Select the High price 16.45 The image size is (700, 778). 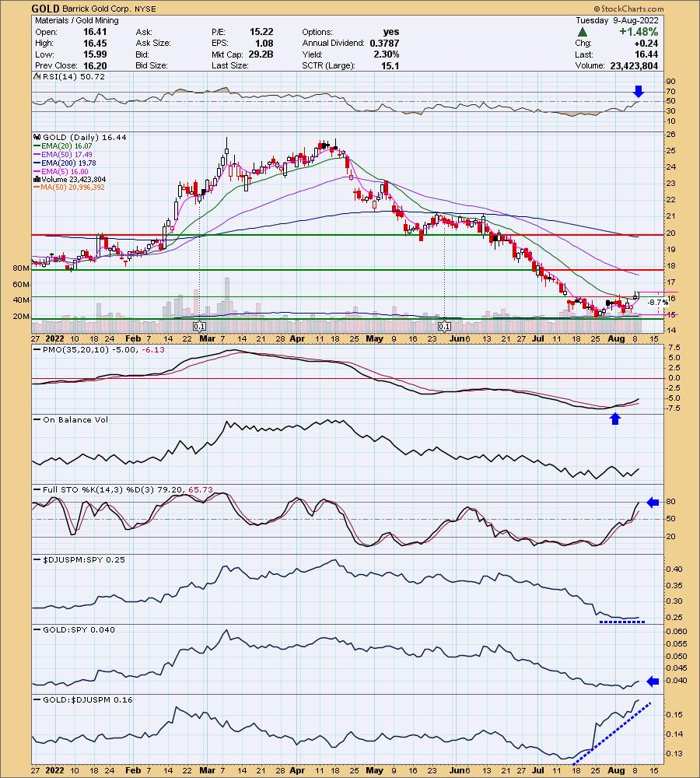tap(95, 43)
